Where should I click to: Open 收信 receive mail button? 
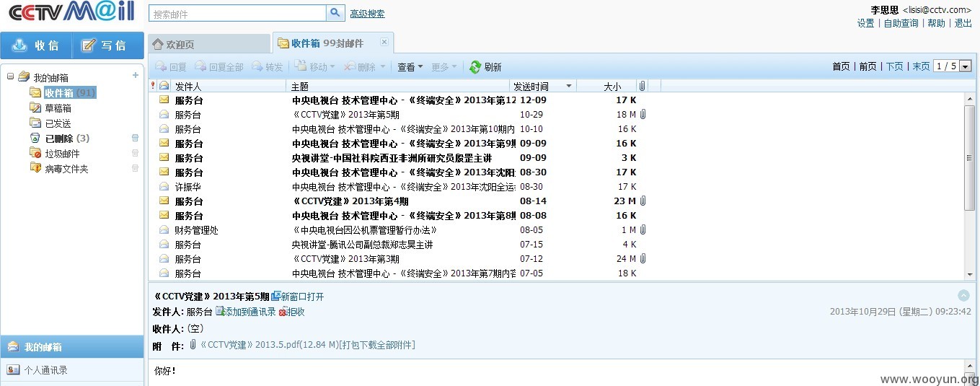coord(36,45)
